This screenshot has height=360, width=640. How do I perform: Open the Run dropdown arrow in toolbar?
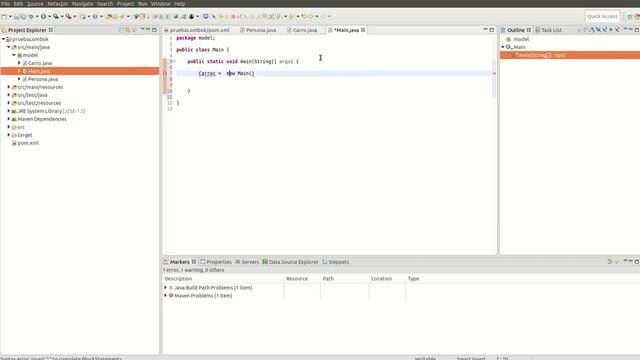click(49, 16)
